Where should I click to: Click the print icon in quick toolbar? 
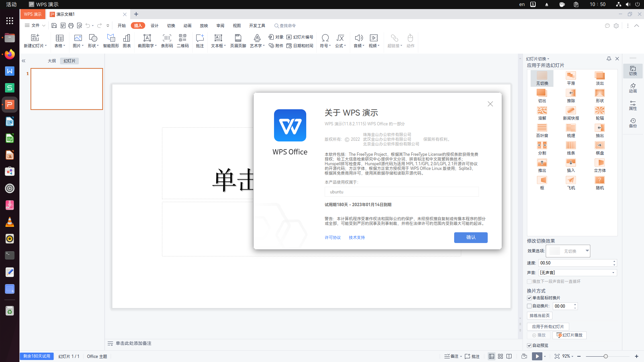[x=71, y=25]
